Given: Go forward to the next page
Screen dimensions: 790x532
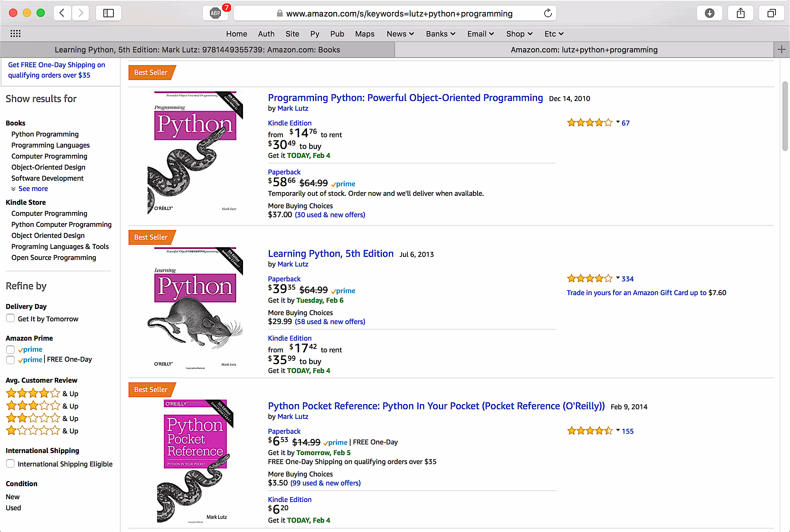Looking at the screenshot, I should 81,13.
